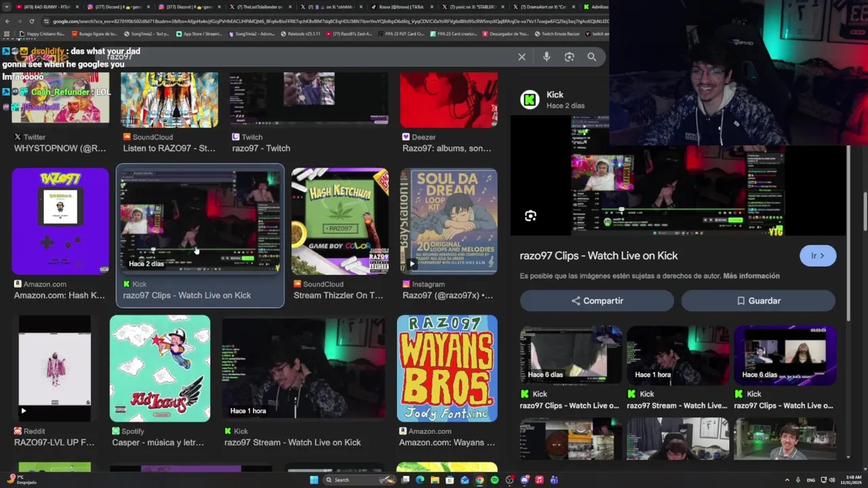The height and width of the screenshot is (488, 868).
Task: Open Microsoft Teams from the taskbar
Action: (554, 480)
